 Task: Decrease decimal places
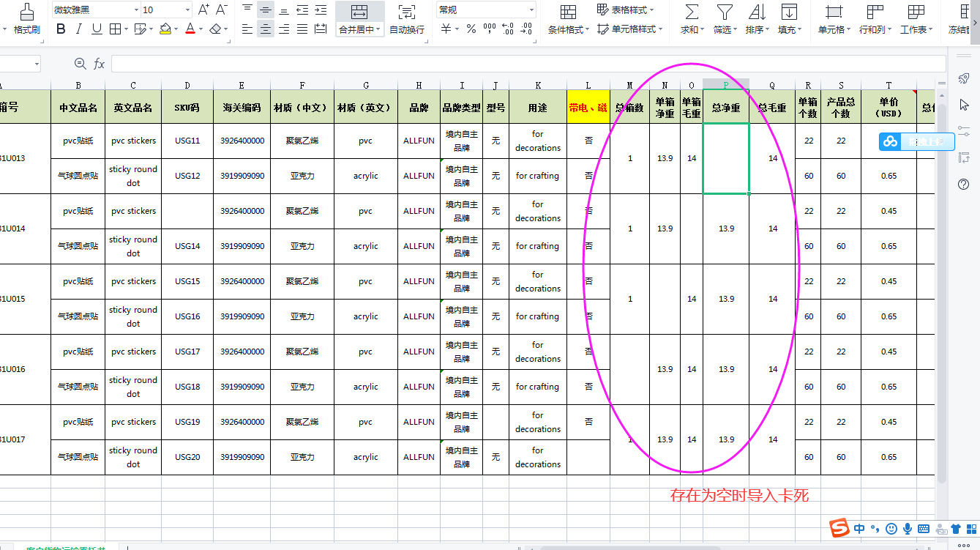525,29
